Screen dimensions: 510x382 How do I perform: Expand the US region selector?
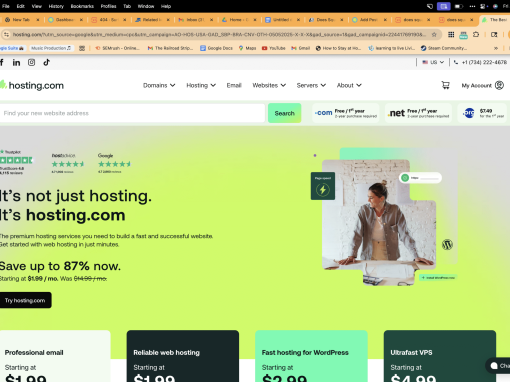[x=433, y=62]
